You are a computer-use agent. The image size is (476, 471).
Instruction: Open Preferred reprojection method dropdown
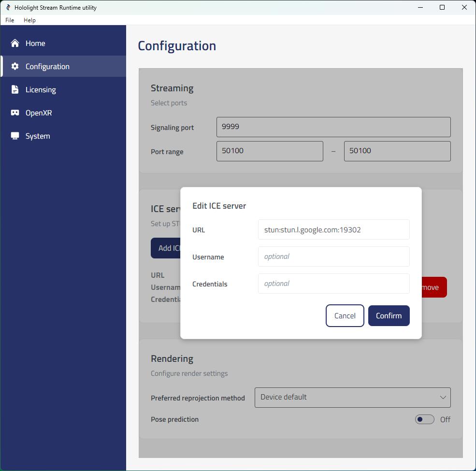352,397
